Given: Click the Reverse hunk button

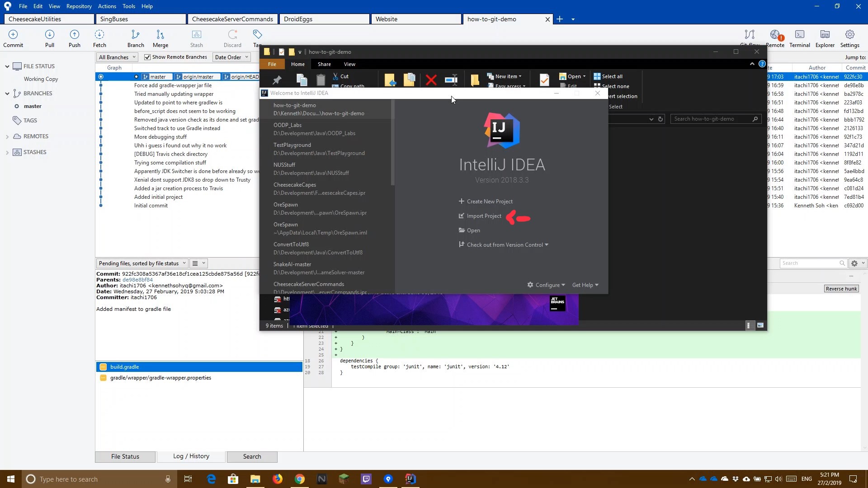Looking at the screenshot, I should point(841,288).
